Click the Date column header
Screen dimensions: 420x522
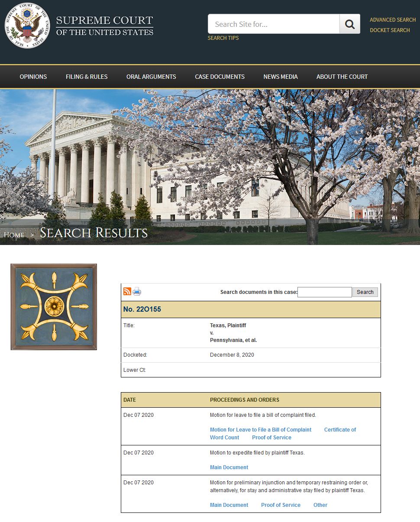(129, 400)
